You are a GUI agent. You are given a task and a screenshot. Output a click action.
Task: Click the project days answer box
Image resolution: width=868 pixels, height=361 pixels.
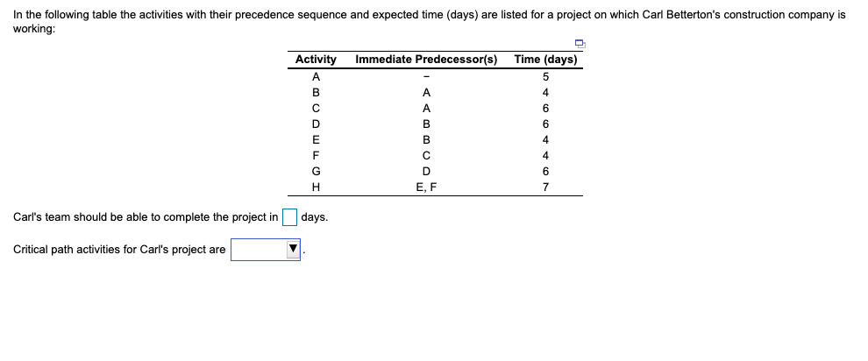(x=290, y=217)
